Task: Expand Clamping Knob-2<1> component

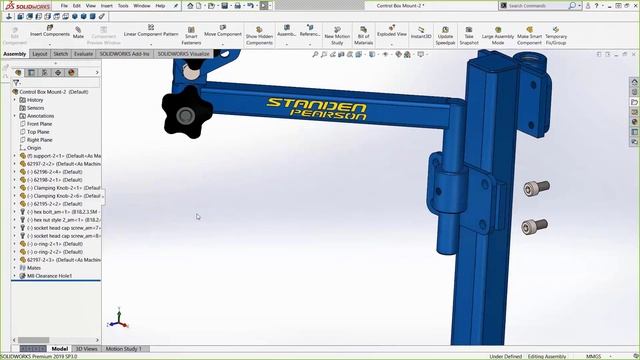Action: (x=15, y=188)
